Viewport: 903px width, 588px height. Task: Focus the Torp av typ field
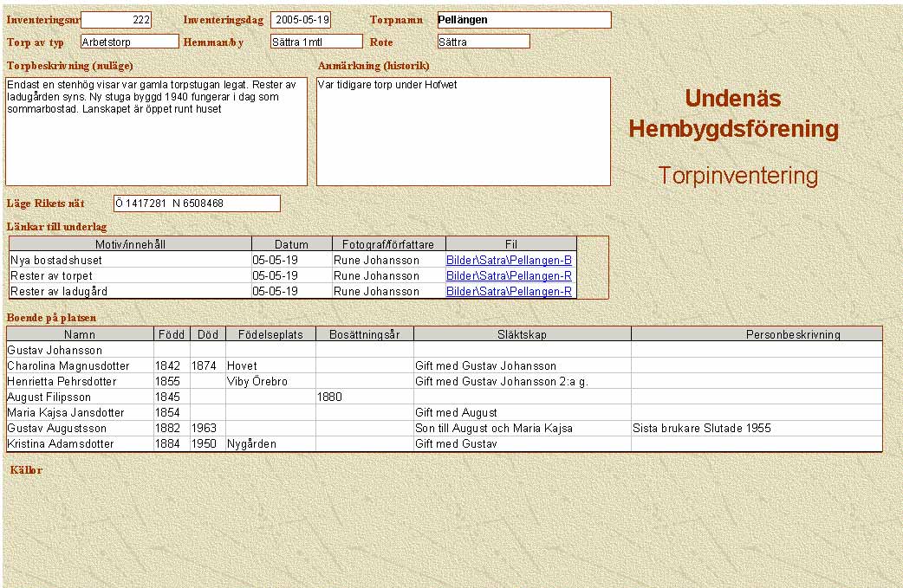click(128, 41)
